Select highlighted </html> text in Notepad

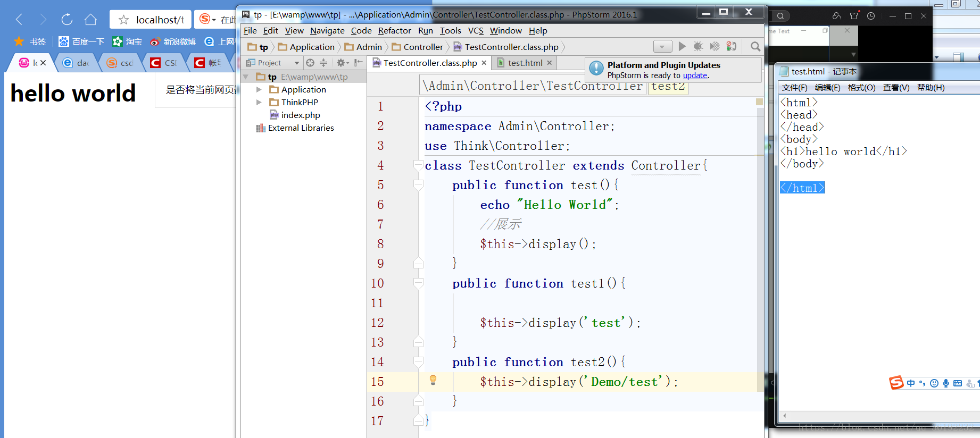coord(802,188)
